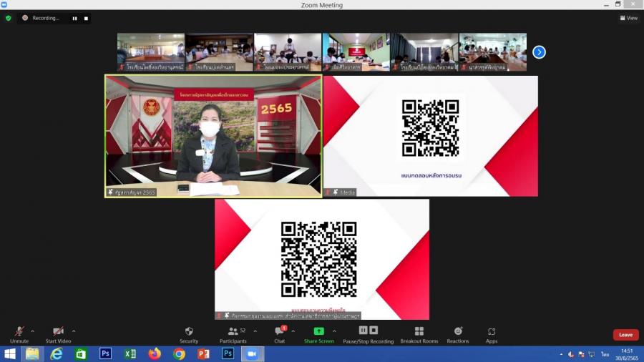This screenshot has width=644, height=362.
Task: Open the Chat panel
Action: [279, 334]
